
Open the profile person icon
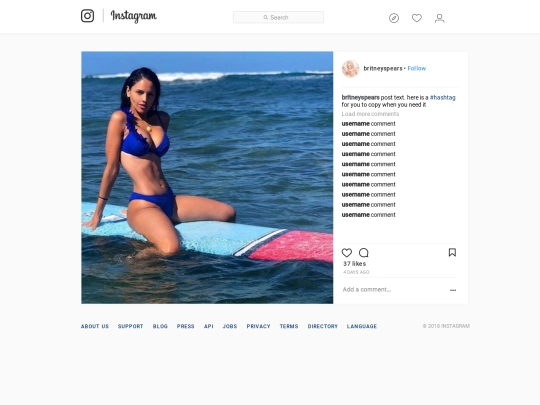point(439,18)
